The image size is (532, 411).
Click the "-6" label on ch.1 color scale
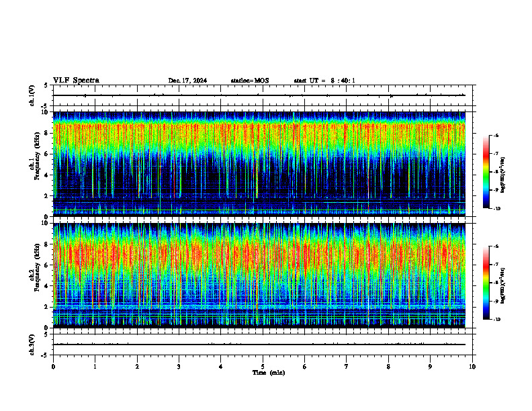coord(496,135)
